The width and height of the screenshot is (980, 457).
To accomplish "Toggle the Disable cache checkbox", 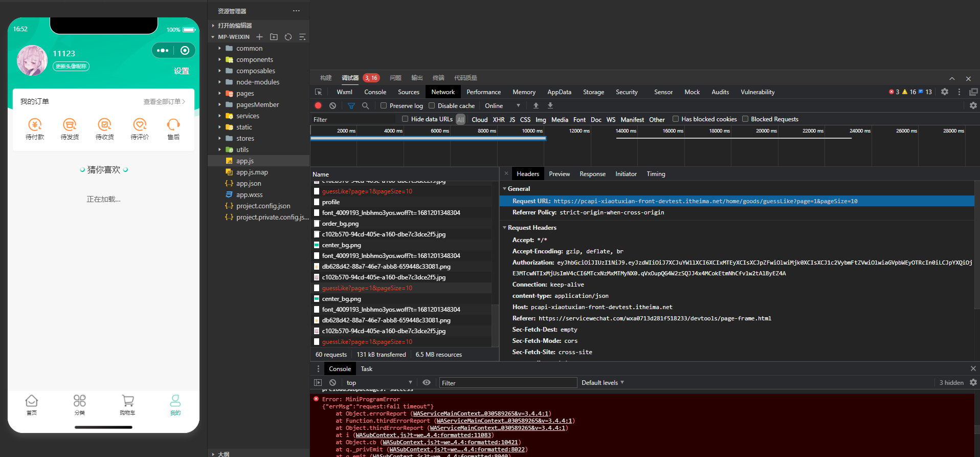I will coord(432,106).
